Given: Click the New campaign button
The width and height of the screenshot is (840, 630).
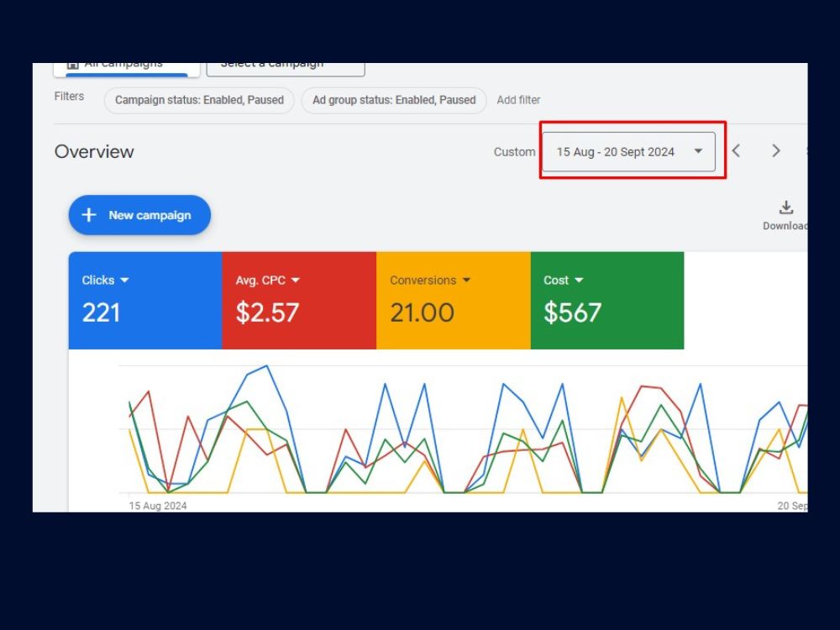Looking at the screenshot, I should [139, 215].
